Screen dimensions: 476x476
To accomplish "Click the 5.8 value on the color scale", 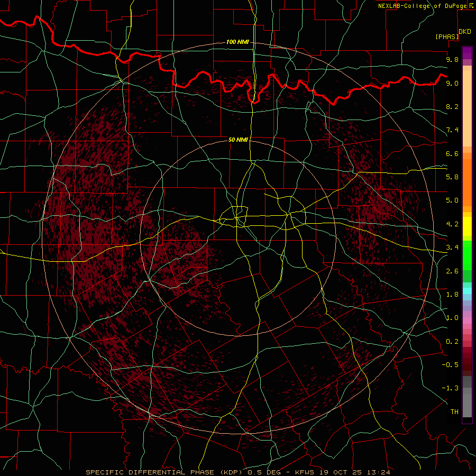I will pos(452,177).
